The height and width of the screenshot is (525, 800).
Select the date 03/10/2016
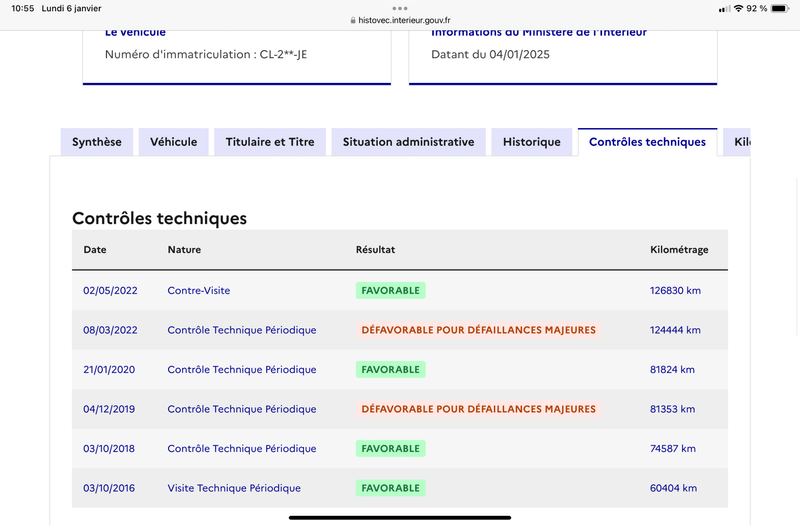109,488
